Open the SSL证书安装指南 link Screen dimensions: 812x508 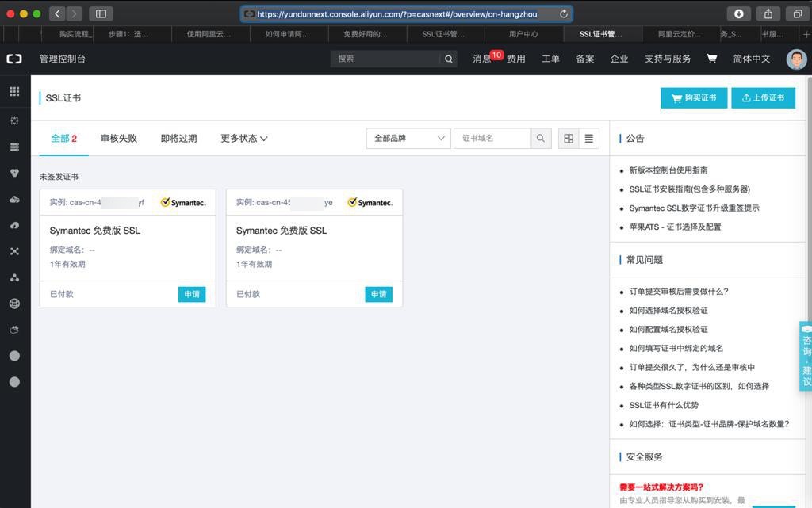tap(689, 189)
